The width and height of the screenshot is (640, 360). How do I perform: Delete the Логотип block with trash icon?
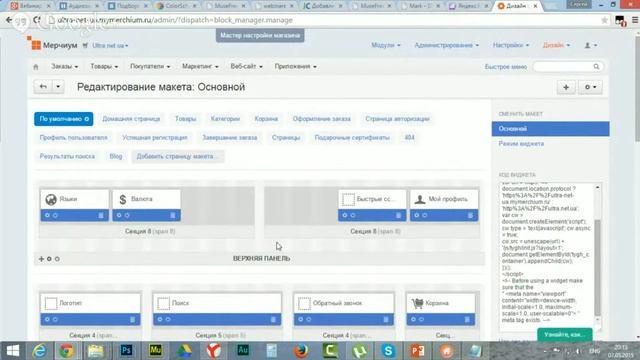click(132, 319)
